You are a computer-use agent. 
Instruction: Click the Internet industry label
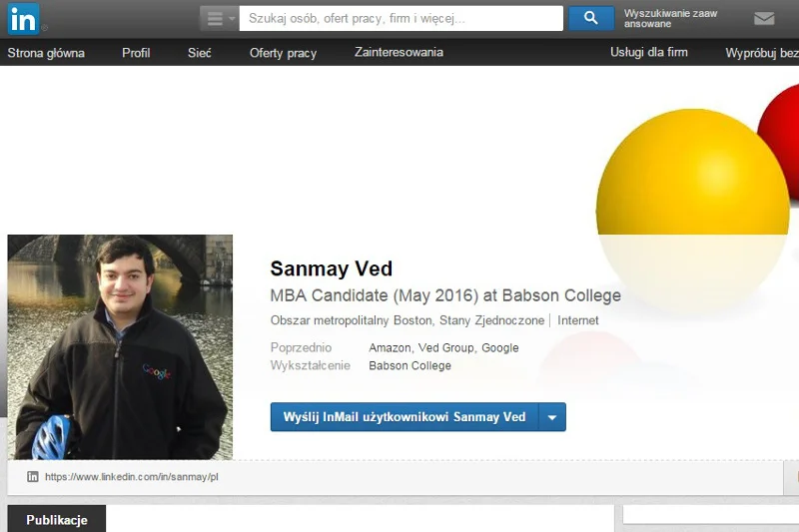[x=578, y=320]
